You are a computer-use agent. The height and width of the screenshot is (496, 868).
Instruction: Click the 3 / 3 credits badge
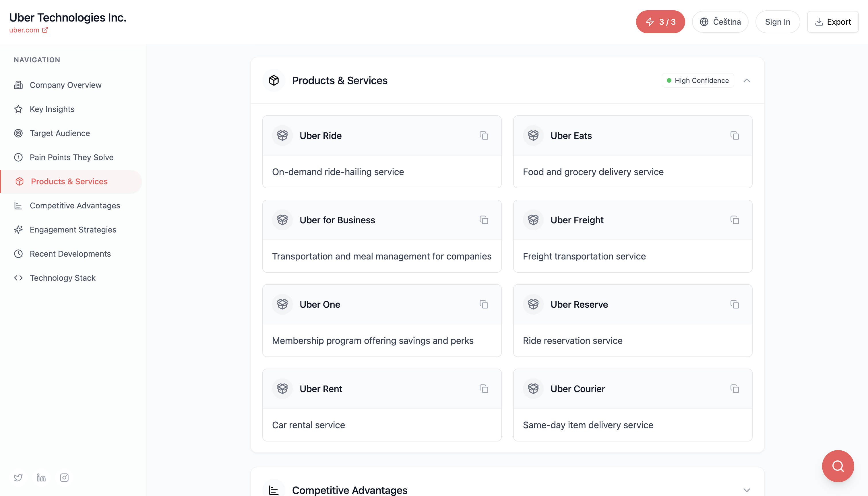[x=660, y=22]
